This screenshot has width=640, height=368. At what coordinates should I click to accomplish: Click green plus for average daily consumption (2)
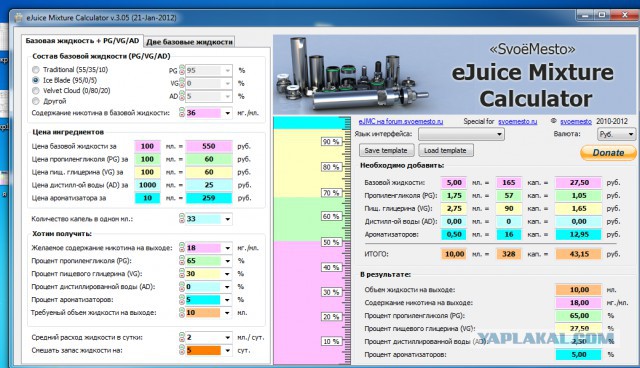point(182,335)
